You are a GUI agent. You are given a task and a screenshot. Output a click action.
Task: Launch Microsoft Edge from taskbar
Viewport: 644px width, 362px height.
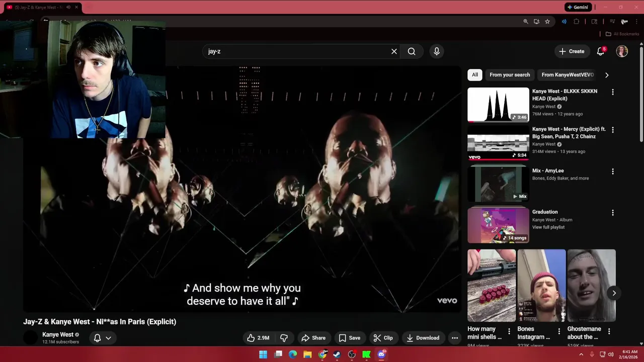click(x=293, y=354)
